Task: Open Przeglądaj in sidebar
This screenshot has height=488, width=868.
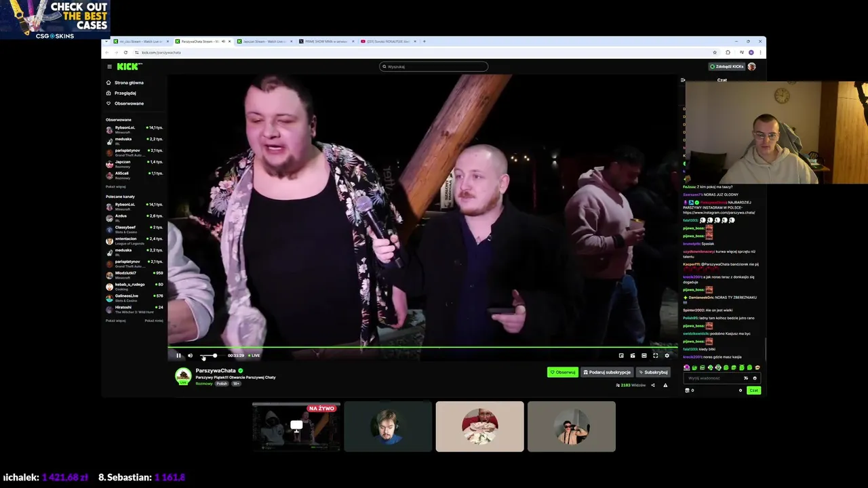Action: (125, 93)
